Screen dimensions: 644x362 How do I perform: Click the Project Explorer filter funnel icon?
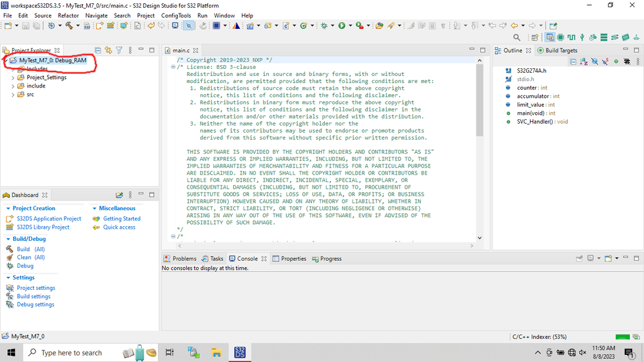(119, 50)
